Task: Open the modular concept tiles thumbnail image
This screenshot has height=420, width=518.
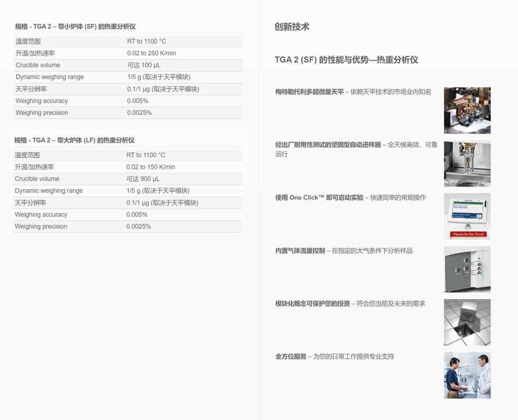Action: tap(467, 322)
